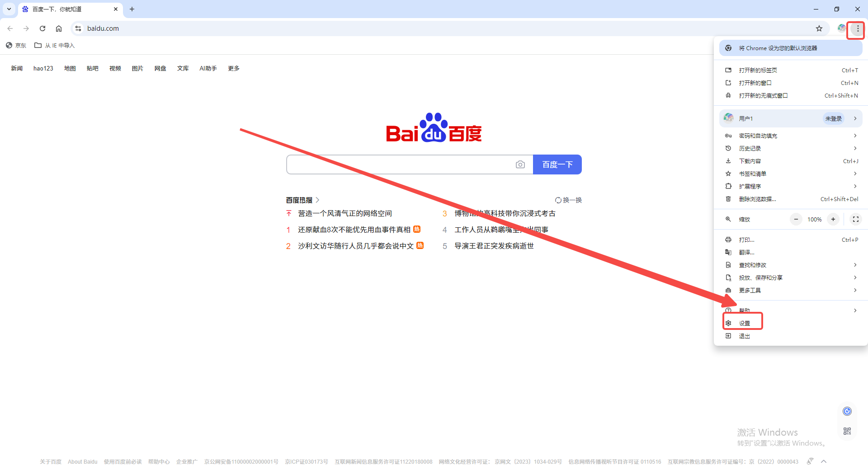Open 设置 from Chrome menu
The image size is (868, 470).
coord(791,323)
